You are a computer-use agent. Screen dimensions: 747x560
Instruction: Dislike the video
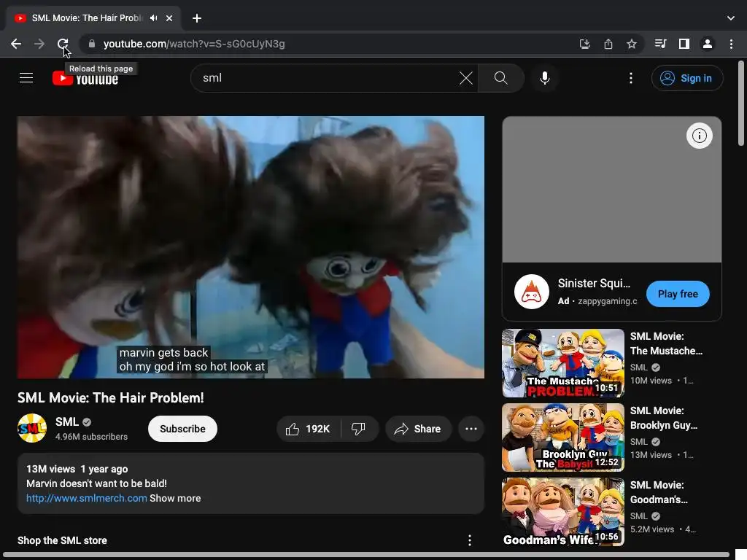click(359, 429)
